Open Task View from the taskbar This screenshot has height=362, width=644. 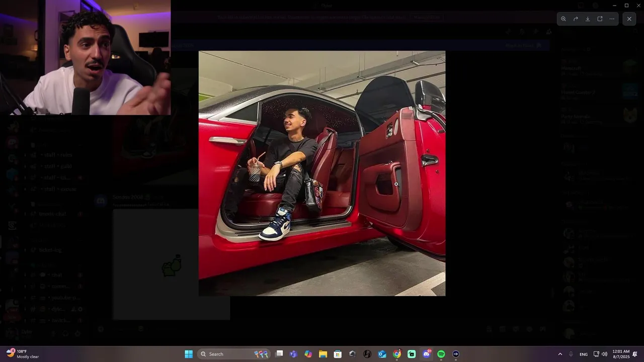pos(279,354)
